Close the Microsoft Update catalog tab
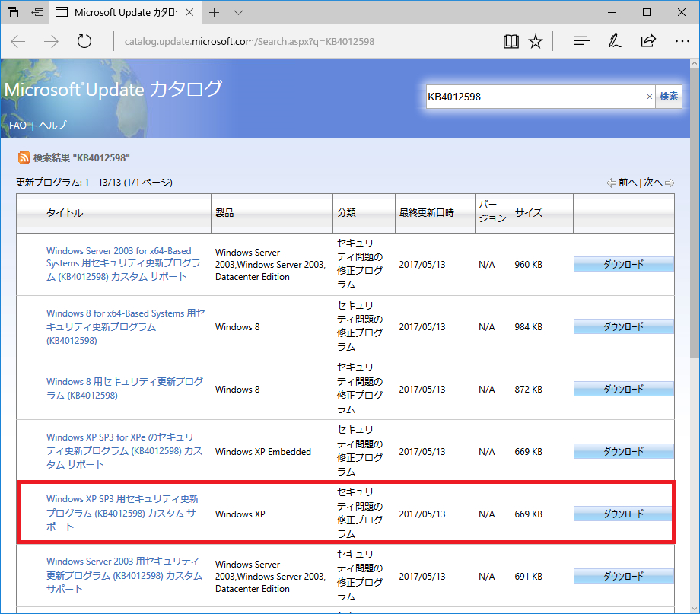 coord(189,12)
